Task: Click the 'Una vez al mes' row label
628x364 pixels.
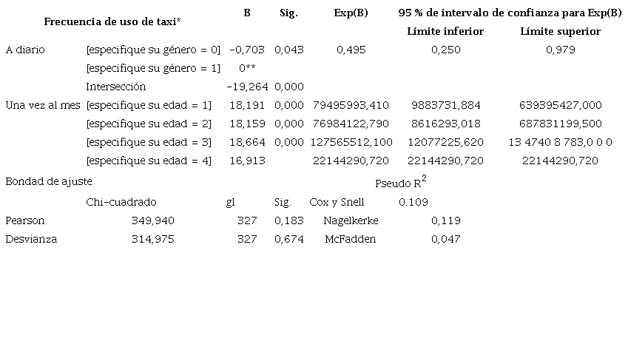Action: coord(43,105)
